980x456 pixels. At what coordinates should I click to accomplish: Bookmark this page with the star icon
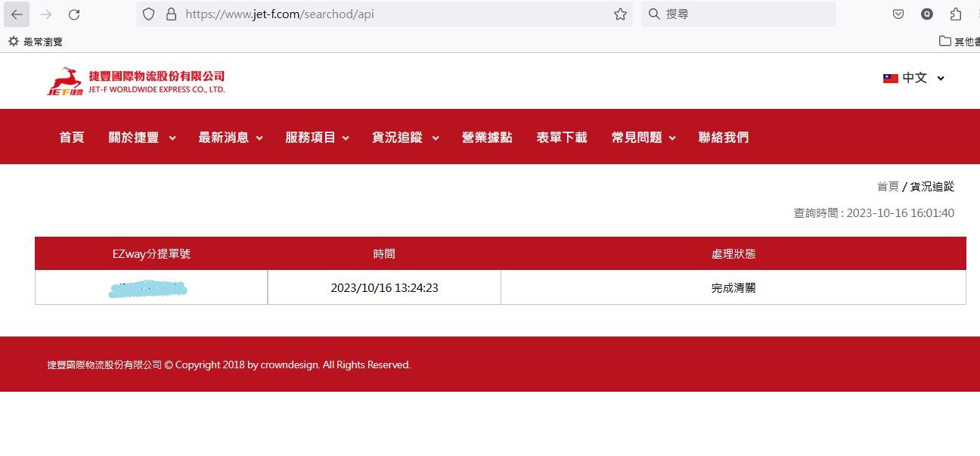[620, 14]
